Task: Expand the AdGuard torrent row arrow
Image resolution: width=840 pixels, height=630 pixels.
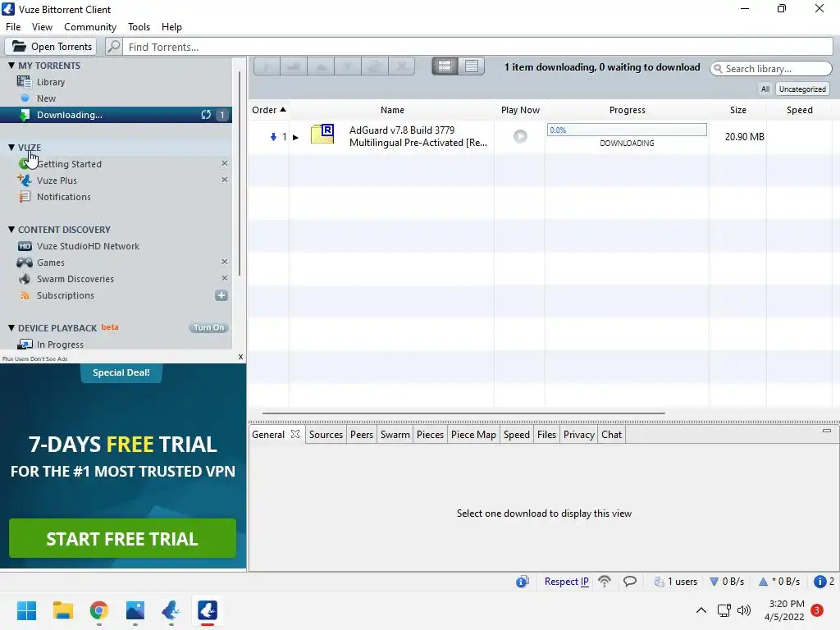Action: (295, 138)
